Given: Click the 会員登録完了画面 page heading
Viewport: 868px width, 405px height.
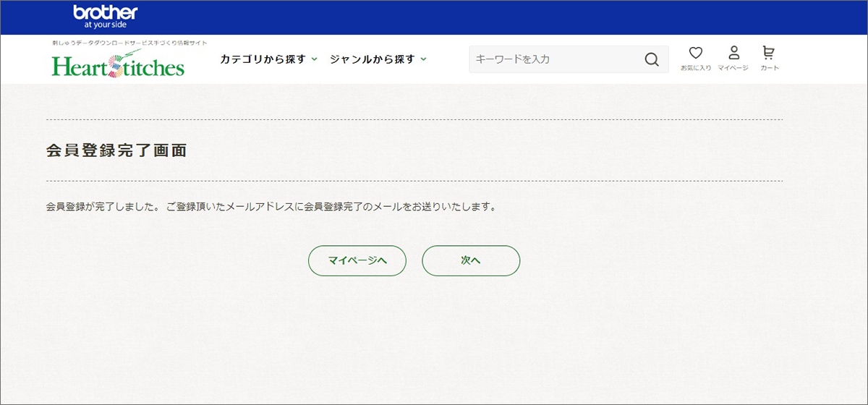Looking at the screenshot, I should (116, 150).
